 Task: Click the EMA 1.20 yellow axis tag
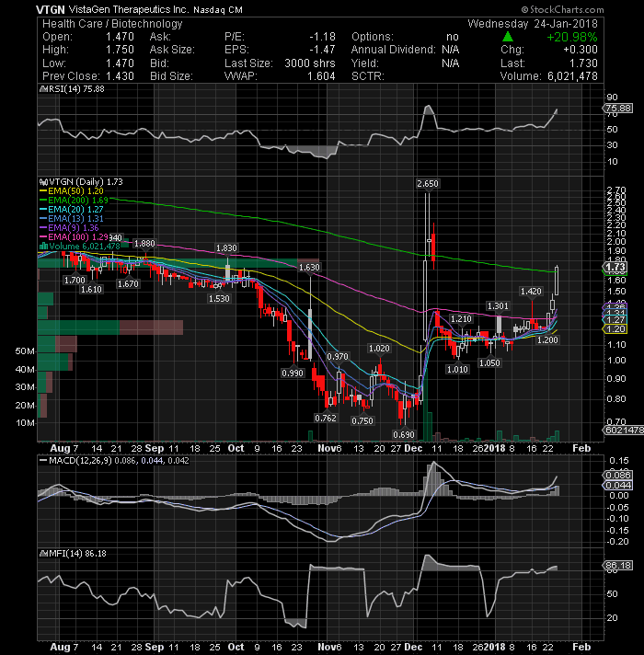[x=615, y=329]
